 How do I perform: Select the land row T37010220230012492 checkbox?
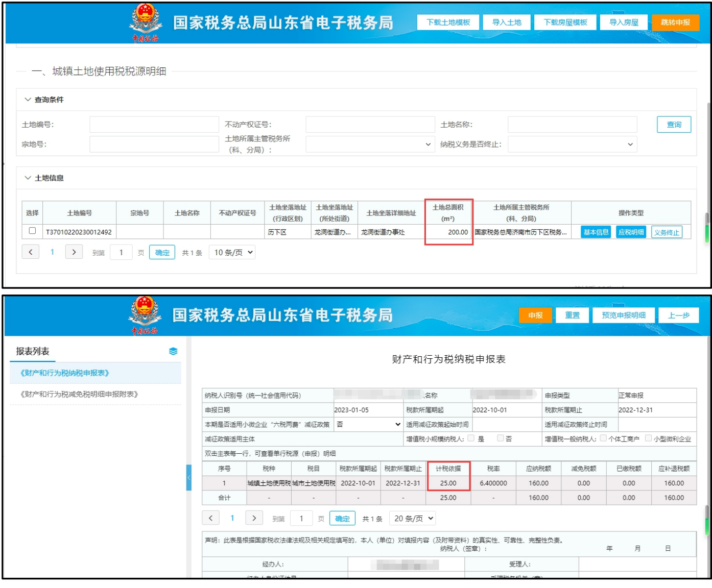click(x=32, y=231)
